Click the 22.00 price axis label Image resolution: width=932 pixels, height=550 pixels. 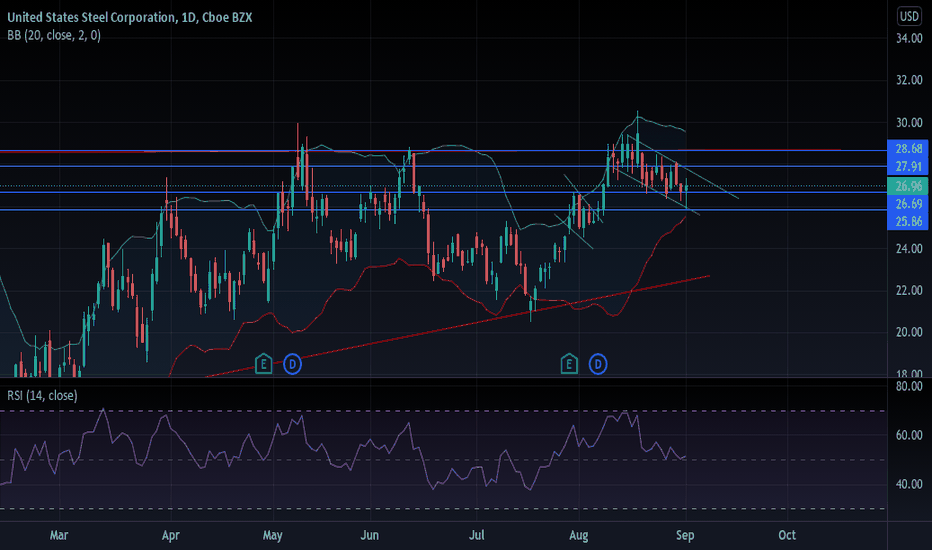(x=909, y=290)
